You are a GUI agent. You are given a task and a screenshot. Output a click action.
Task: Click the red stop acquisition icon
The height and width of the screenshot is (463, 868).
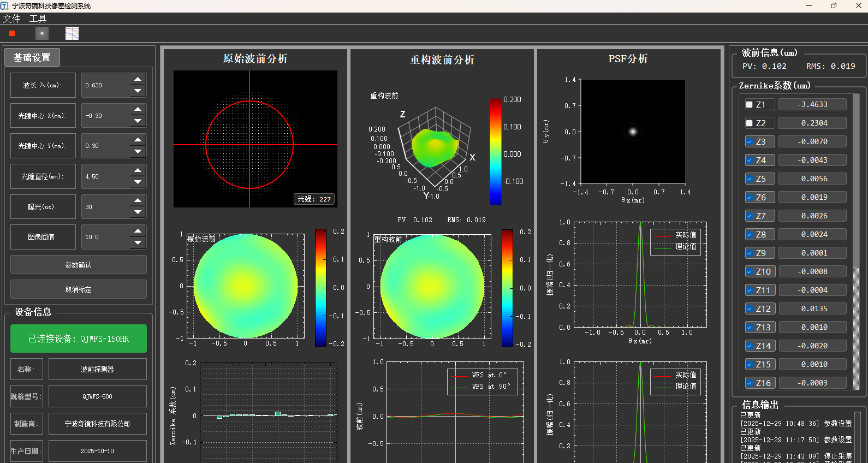(12, 33)
